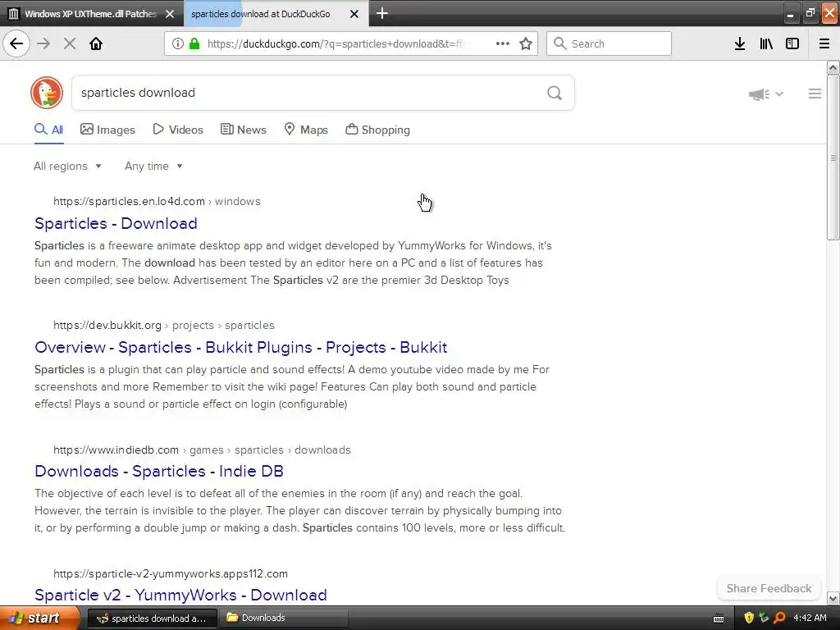Click the www.indiedb.com URL breadcrumb
840x630 pixels.
202,450
